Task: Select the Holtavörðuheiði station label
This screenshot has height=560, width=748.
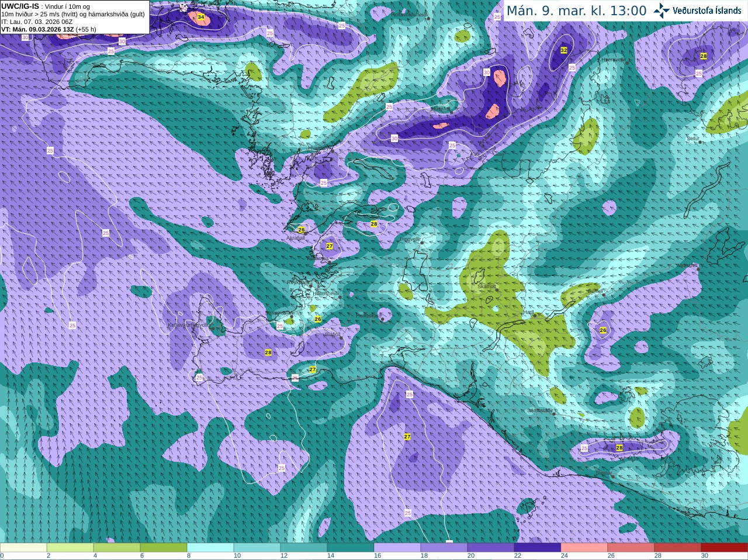Action: pos(409,14)
